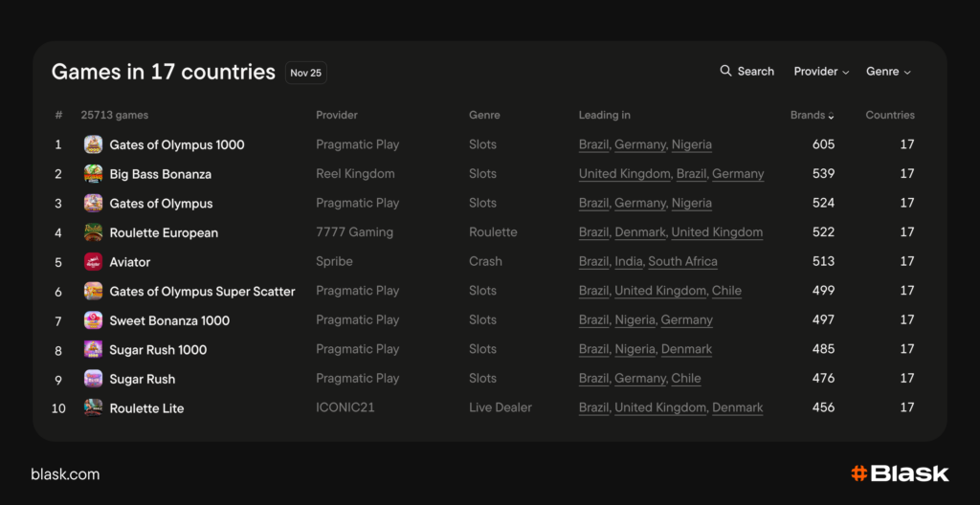This screenshot has height=505, width=980.
Task: Click the Gates of Olympus 1000 game icon
Action: (93, 144)
